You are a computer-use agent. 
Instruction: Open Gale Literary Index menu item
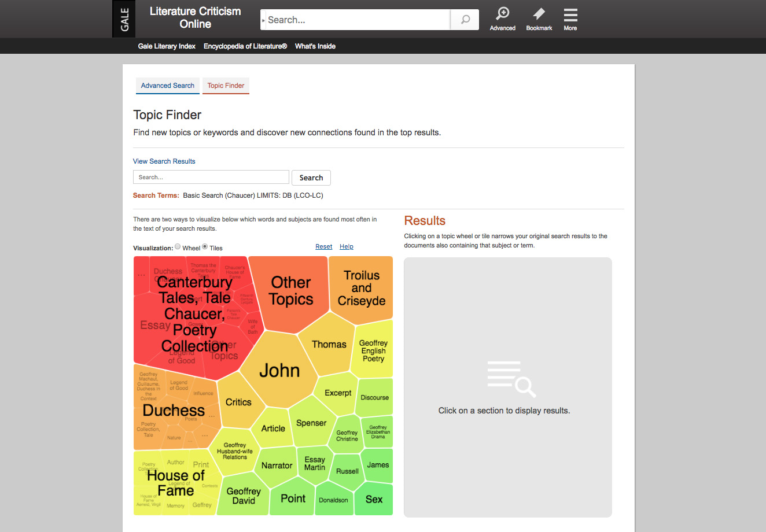click(167, 46)
